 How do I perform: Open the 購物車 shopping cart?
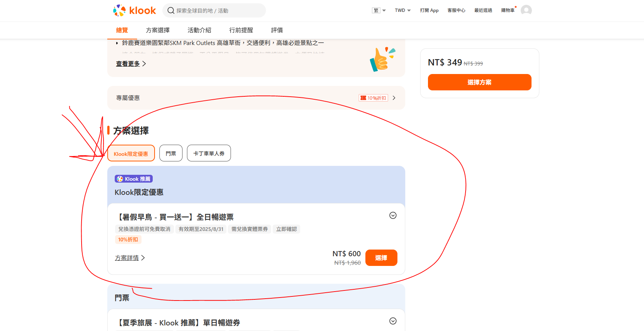tap(508, 10)
